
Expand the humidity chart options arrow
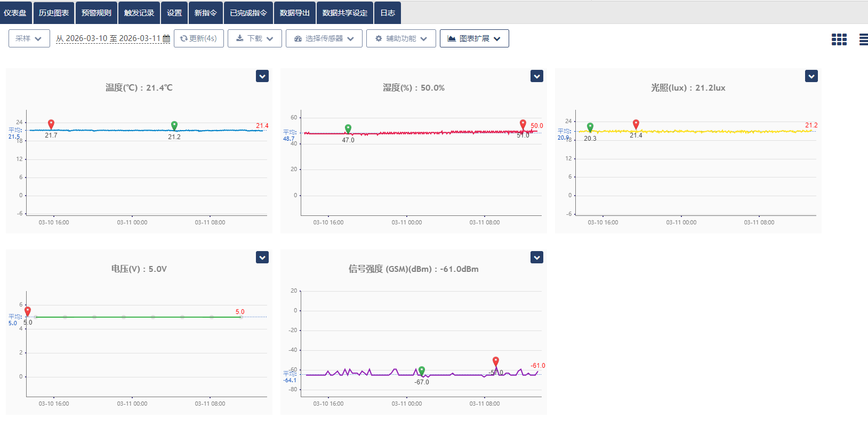tap(537, 76)
